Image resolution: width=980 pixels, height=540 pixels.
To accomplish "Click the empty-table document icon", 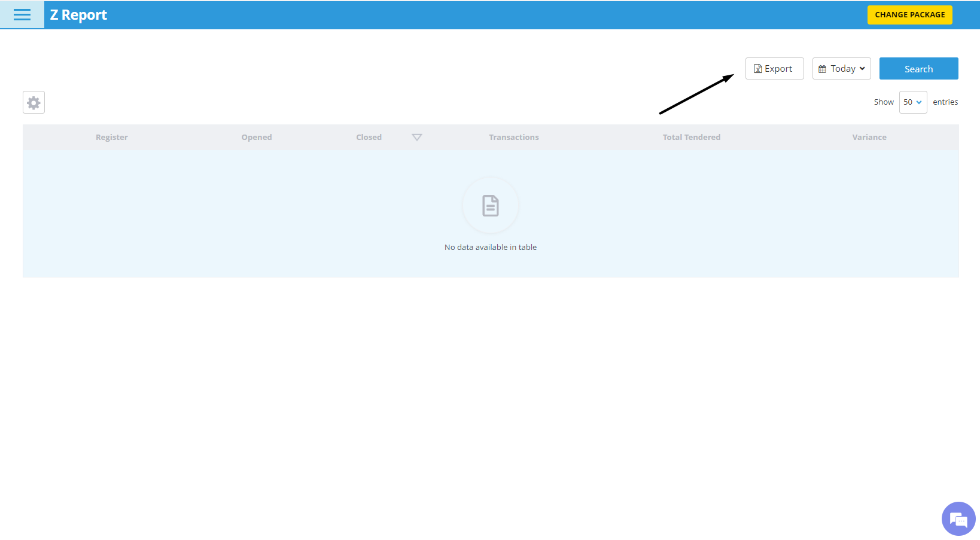I will point(491,206).
